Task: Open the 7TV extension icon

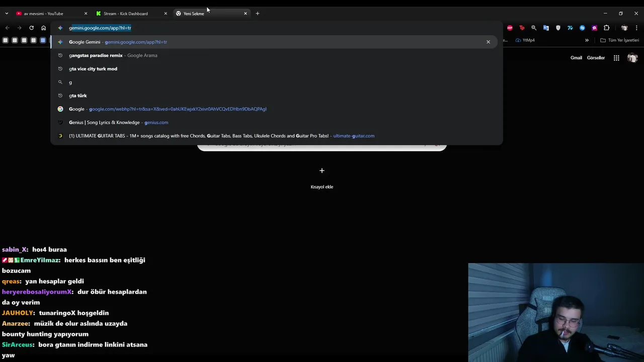Action: 570,28
